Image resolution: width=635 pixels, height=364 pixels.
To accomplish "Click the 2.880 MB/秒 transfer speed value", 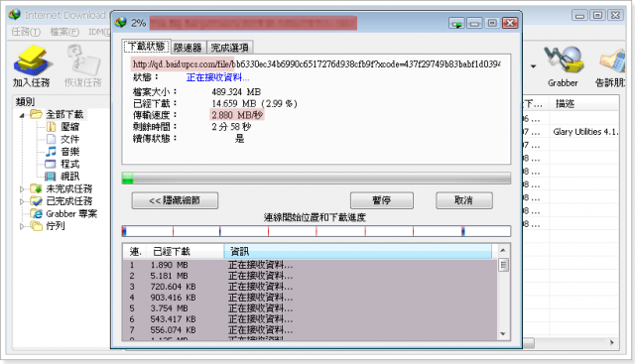I will pyautogui.click(x=237, y=115).
